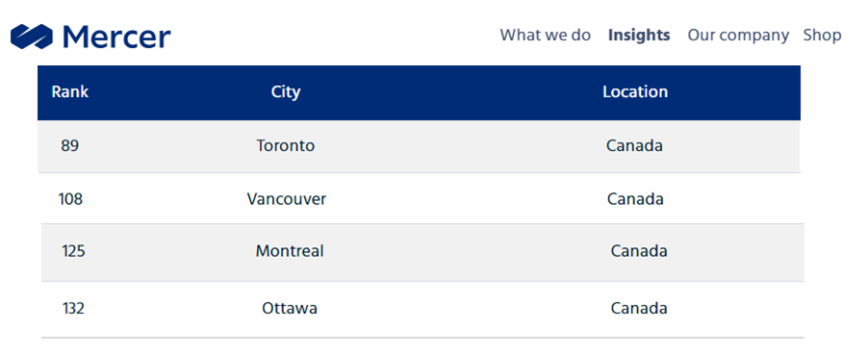868x355 pixels.
Task: Click the Mercer logo icon
Action: click(x=32, y=37)
